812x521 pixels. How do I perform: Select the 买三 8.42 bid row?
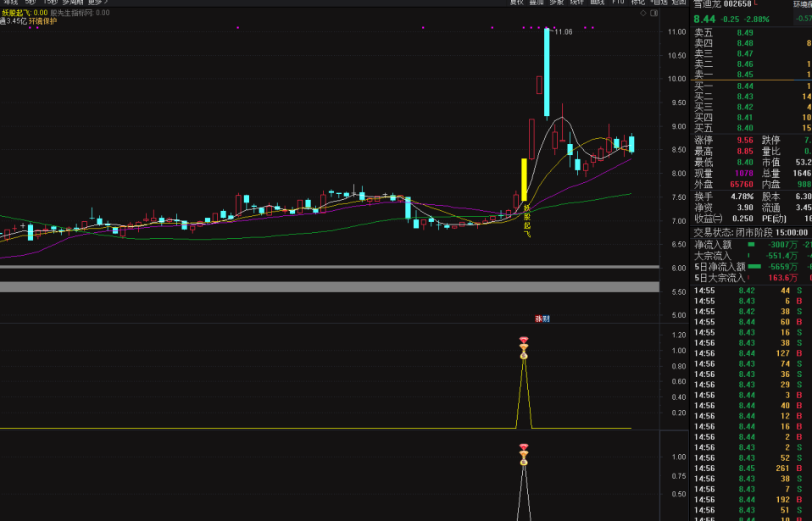click(x=753, y=107)
